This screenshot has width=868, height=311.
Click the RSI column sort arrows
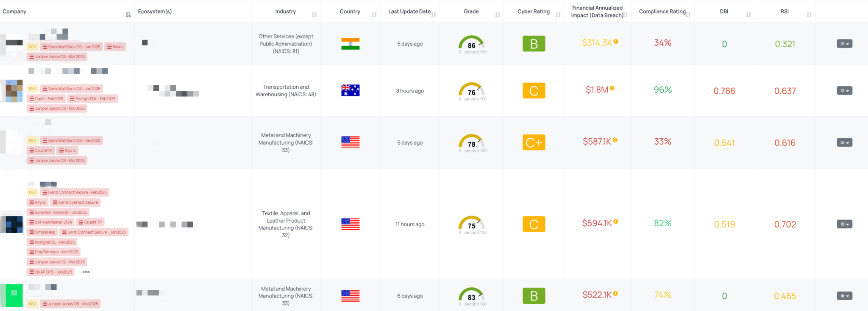809,15
